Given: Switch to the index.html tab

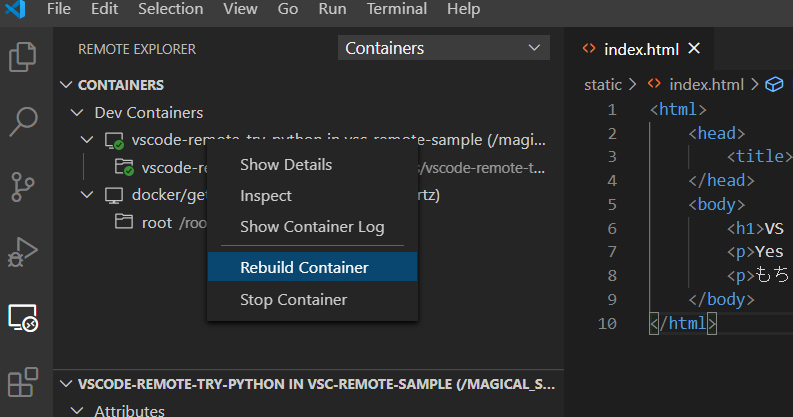Looking at the screenshot, I should click(641, 49).
